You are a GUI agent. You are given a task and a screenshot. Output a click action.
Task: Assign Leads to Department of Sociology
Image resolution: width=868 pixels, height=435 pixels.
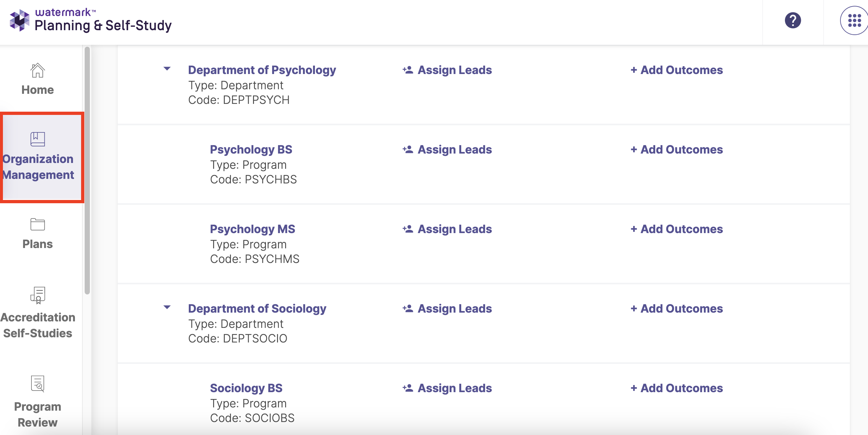(447, 308)
